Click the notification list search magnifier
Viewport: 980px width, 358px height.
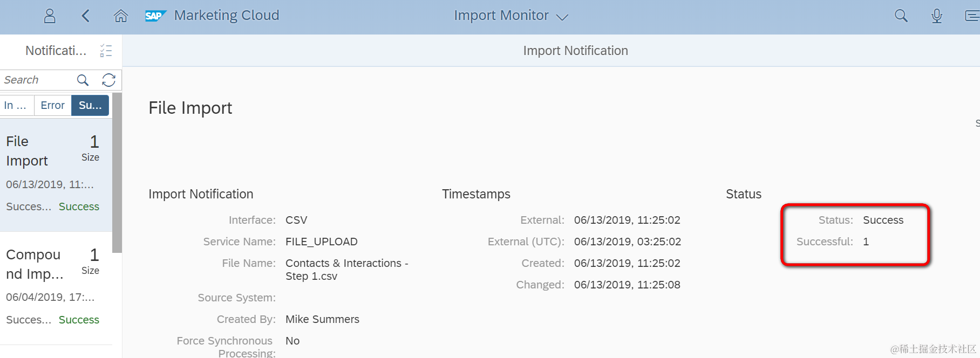tap(83, 80)
